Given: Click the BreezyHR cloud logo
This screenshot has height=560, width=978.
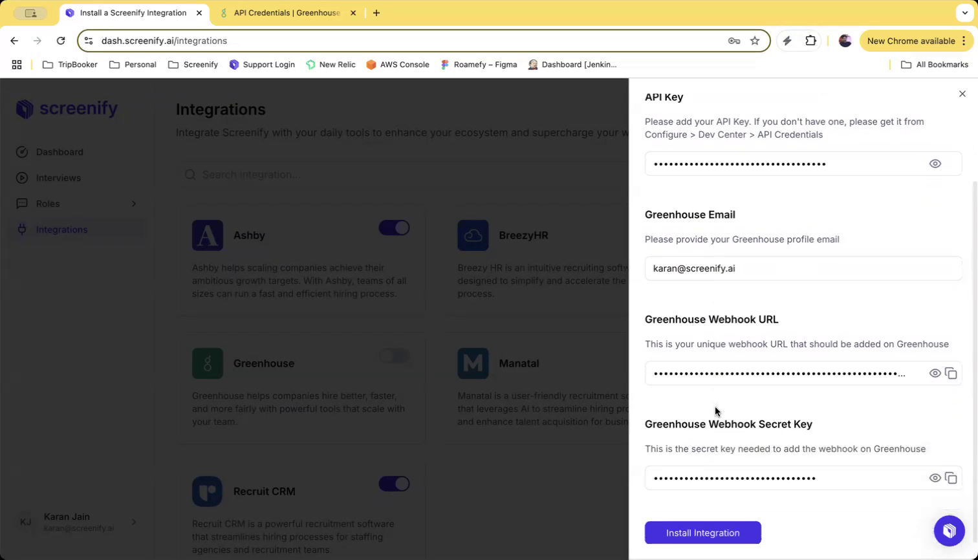Looking at the screenshot, I should coord(473,235).
